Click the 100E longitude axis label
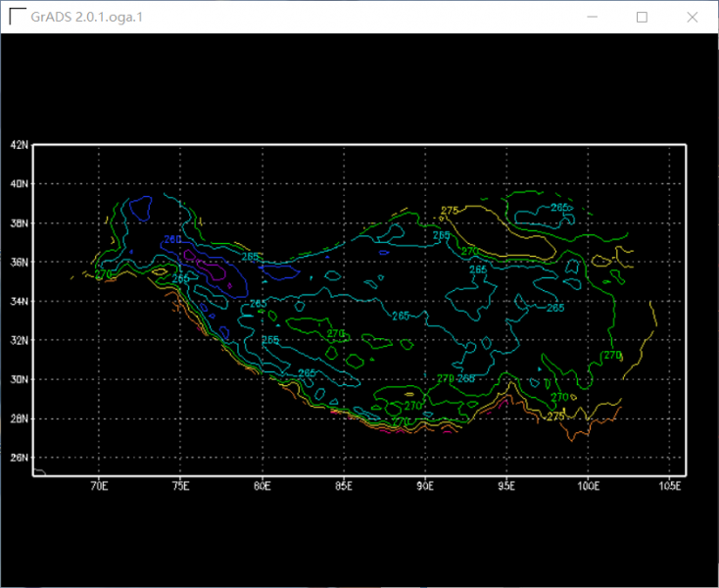This screenshot has height=588, width=719. [x=588, y=485]
